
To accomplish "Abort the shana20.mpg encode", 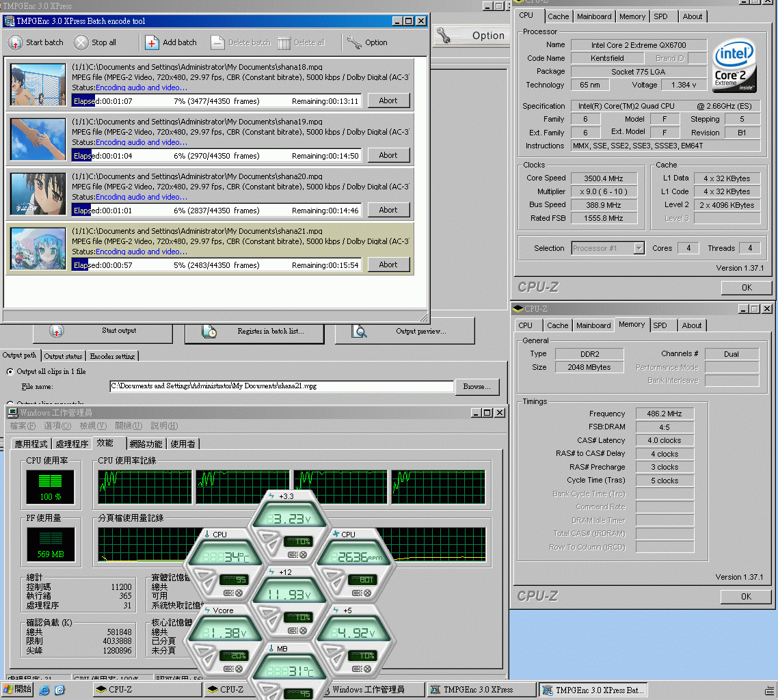I will tap(388, 210).
